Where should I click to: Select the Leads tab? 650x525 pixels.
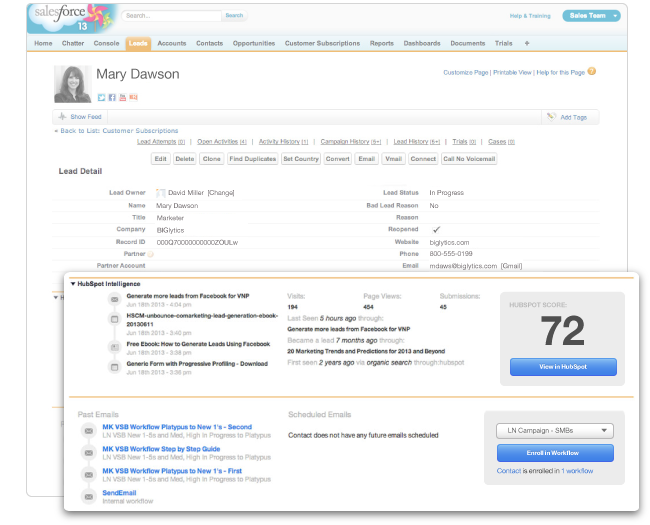(x=138, y=44)
